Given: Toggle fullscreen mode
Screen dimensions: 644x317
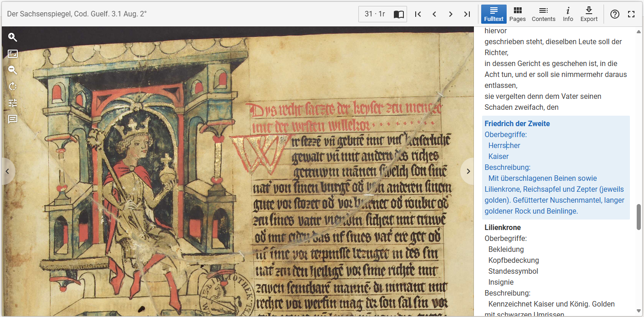Looking at the screenshot, I should point(631,14).
